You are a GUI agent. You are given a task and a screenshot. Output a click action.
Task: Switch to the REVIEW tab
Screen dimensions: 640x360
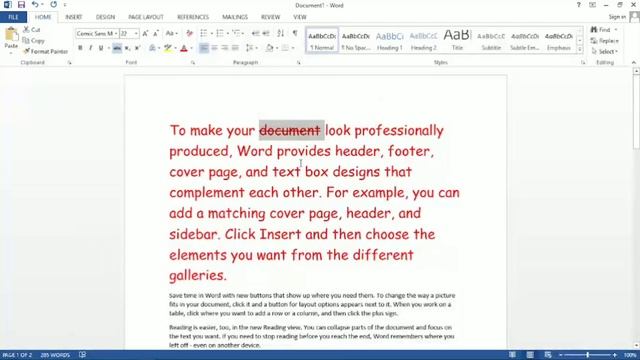point(270,17)
